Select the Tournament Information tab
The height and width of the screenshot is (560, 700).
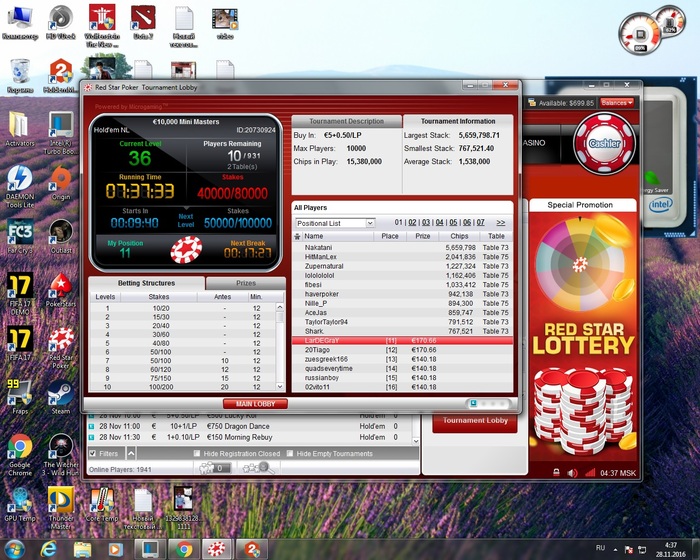458,121
